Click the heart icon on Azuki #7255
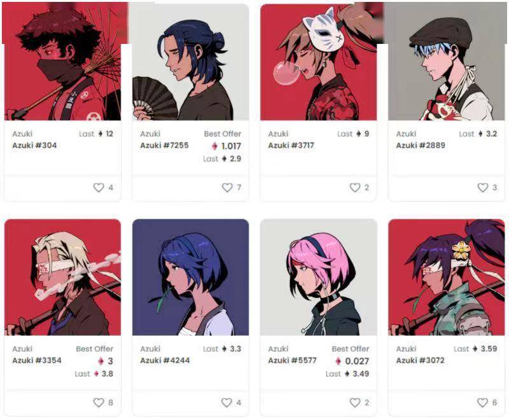Screen dimensions: 509x420 coord(227,187)
